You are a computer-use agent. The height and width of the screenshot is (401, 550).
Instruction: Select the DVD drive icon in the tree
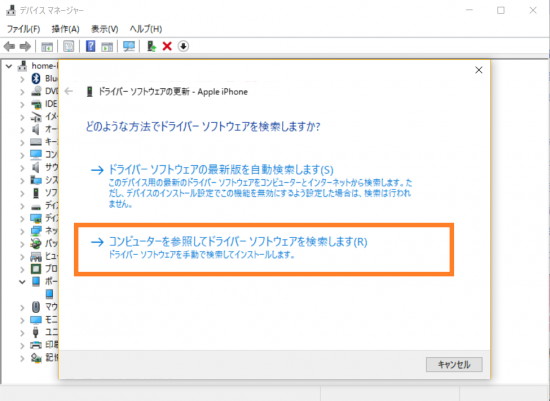pyautogui.click(x=36, y=91)
